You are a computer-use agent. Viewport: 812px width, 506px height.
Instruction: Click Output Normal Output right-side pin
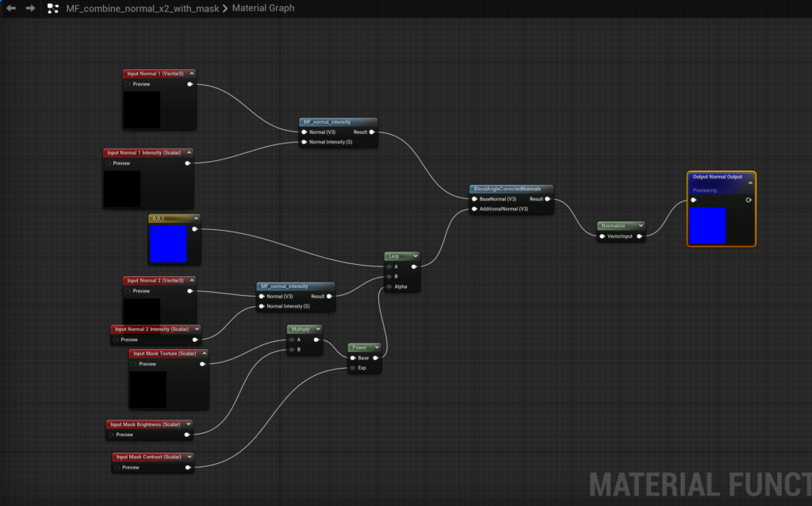[x=749, y=200]
